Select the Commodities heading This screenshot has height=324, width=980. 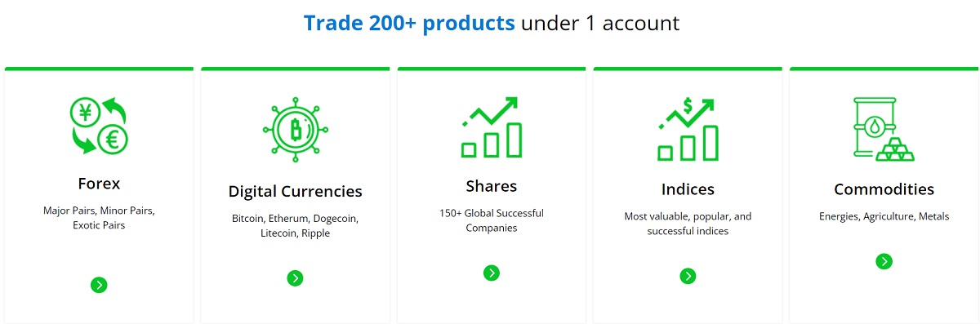pos(884,189)
